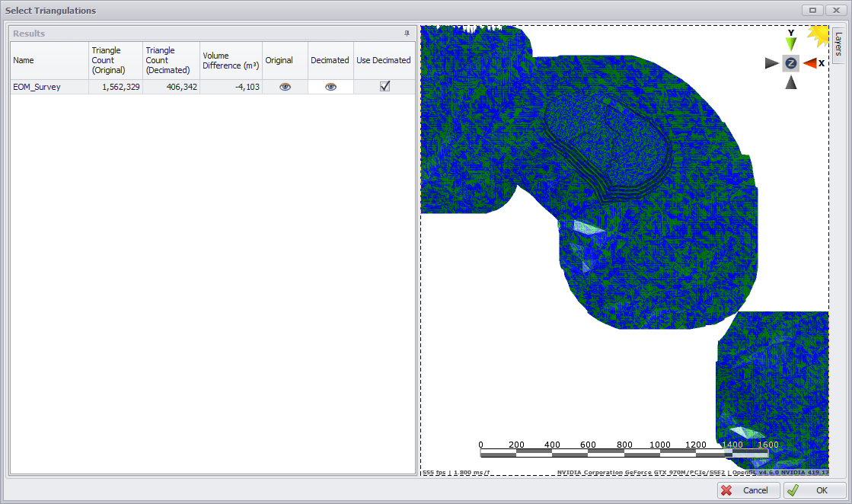Pin the Results panel
Image resolution: width=852 pixels, height=504 pixels.
coord(407,33)
